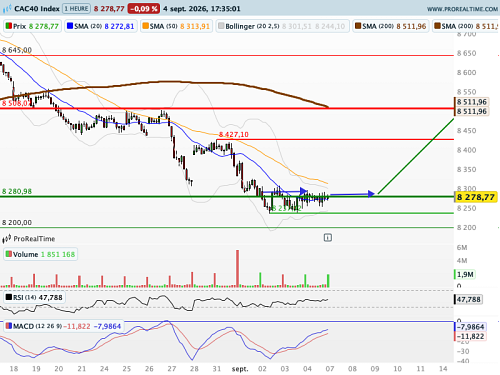
Task: Click the CAC40 Index instrument title
Action: pyautogui.click(x=37, y=9)
